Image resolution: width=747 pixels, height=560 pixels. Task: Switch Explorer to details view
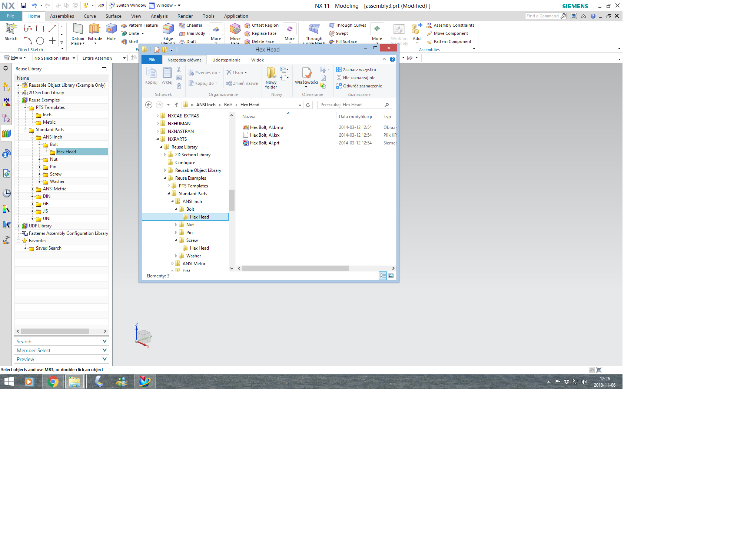pyautogui.click(x=383, y=276)
